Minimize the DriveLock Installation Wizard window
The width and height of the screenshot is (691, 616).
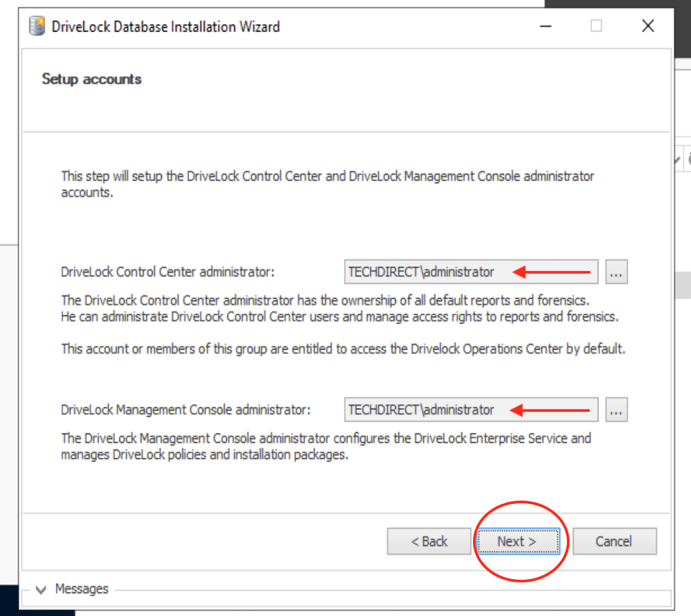547,27
